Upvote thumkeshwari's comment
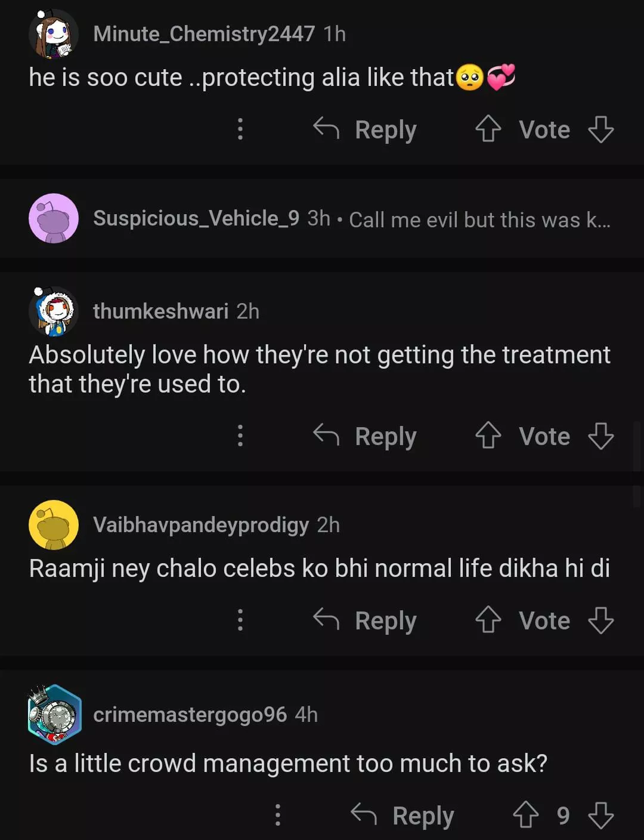 click(488, 436)
